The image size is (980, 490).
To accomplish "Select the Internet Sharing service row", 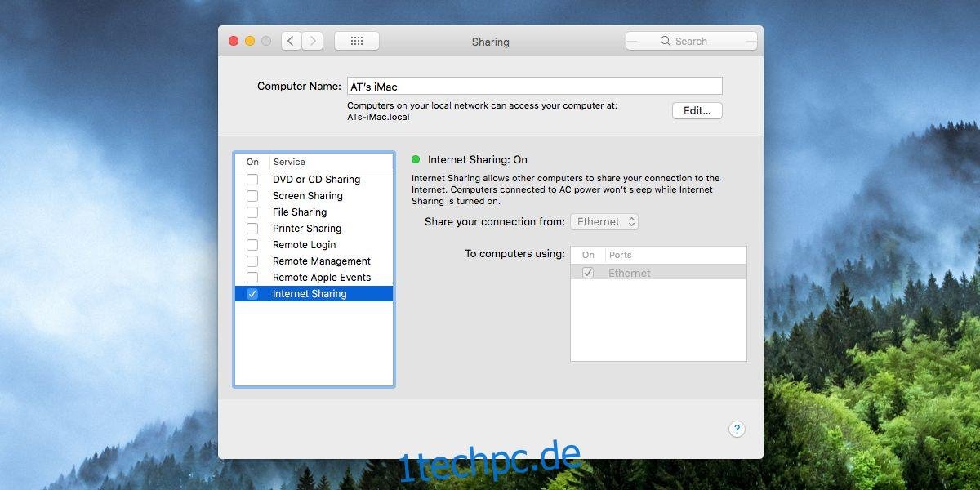I will (314, 294).
